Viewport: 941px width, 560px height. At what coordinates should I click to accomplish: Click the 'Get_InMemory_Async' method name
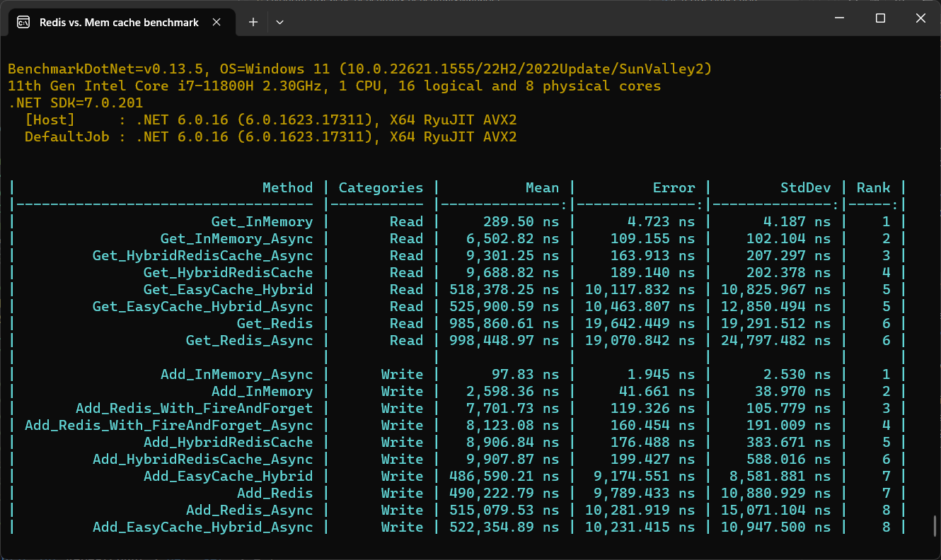236,238
